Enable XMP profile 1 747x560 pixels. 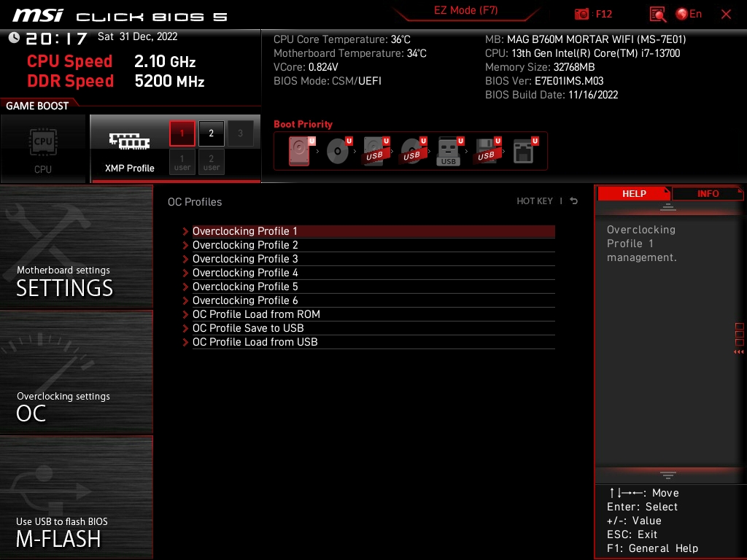(182, 133)
